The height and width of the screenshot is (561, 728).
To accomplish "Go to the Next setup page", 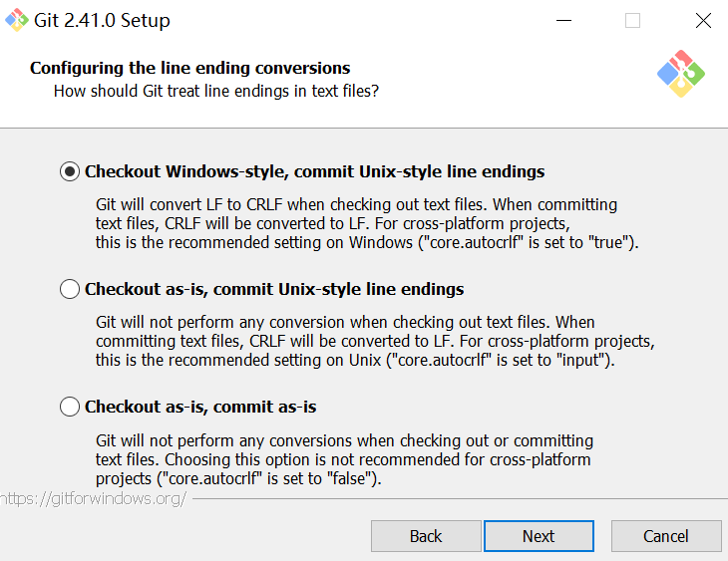I will click(539, 536).
